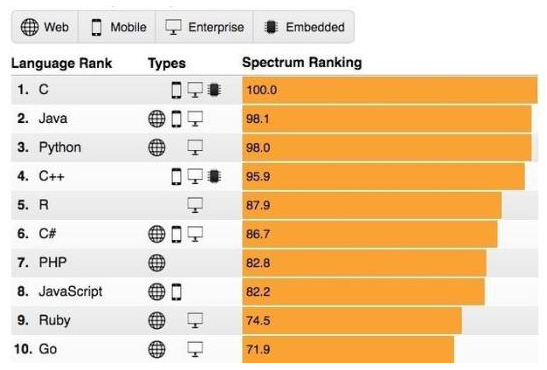Viewport: 547px width, 370px height.
Task: Click the orange 71.9 bar for Go
Action: pos(348,349)
